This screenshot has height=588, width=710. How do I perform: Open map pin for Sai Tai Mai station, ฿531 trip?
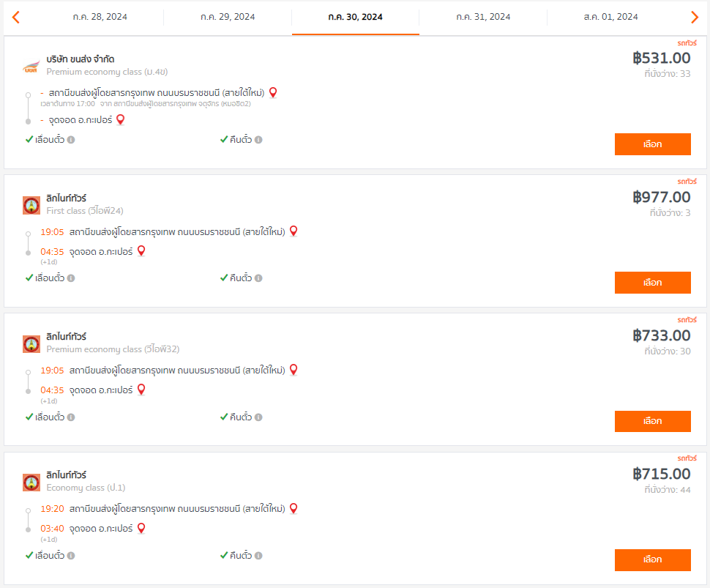pyautogui.click(x=273, y=92)
